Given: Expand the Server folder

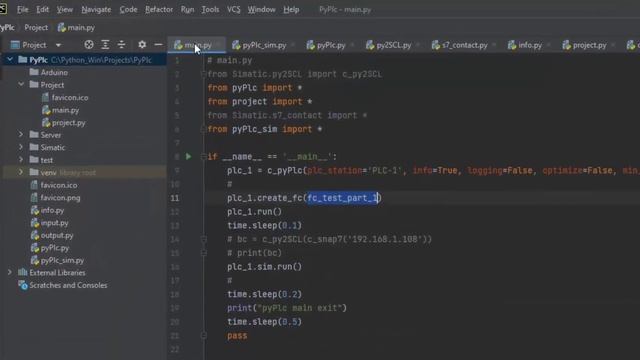Looking at the screenshot, I should point(21,134).
